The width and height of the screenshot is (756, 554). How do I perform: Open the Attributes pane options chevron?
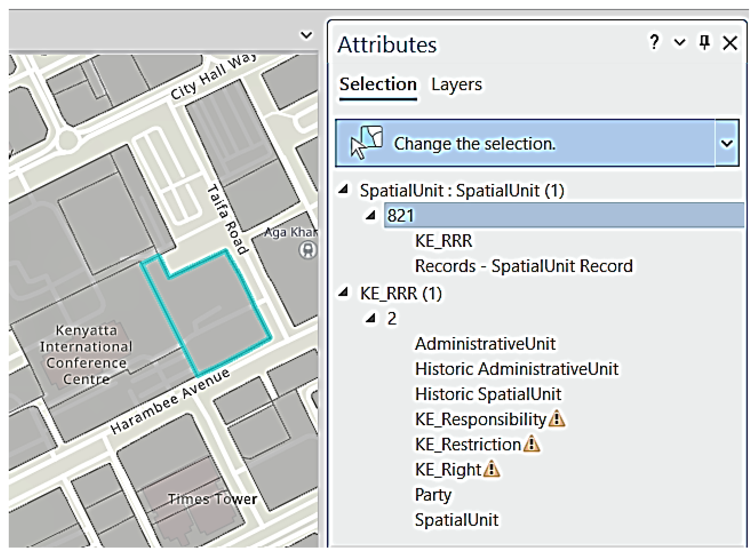click(x=680, y=43)
